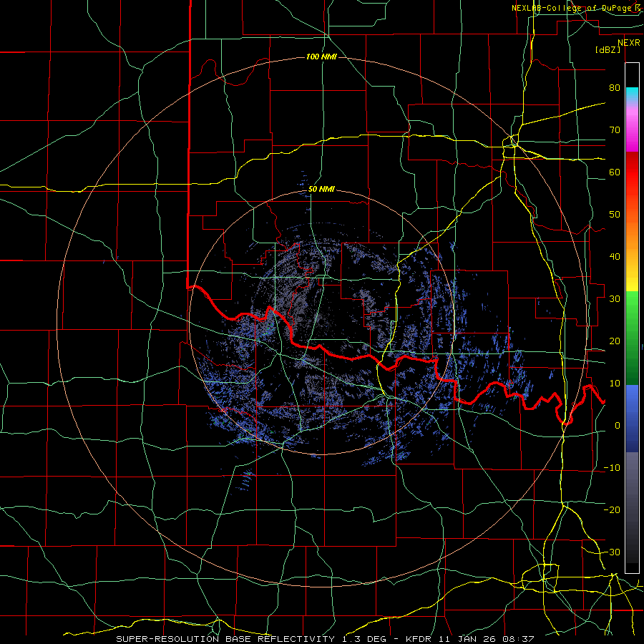Click the -30 value on the dBZ scale
This screenshot has height=644, width=644.
click(x=612, y=552)
